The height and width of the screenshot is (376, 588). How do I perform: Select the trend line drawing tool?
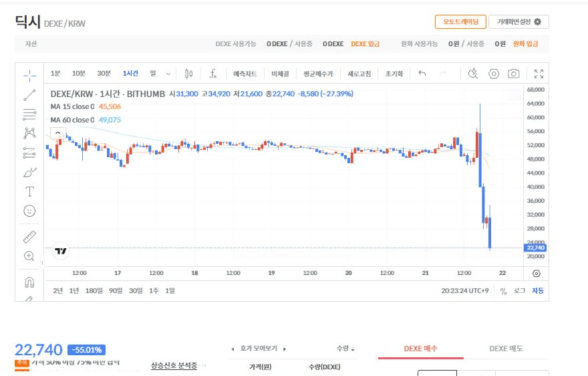click(x=29, y=95)
